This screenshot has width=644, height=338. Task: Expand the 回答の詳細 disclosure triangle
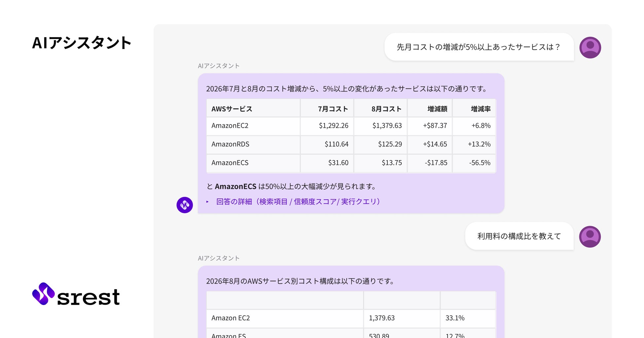pyautogui.click(x=207, y=202)
